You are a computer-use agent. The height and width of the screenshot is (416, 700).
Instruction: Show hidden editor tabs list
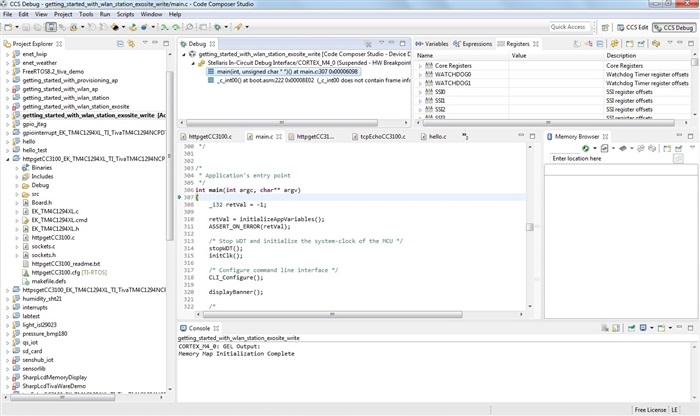pyautogui.click(x=465, y=136)
